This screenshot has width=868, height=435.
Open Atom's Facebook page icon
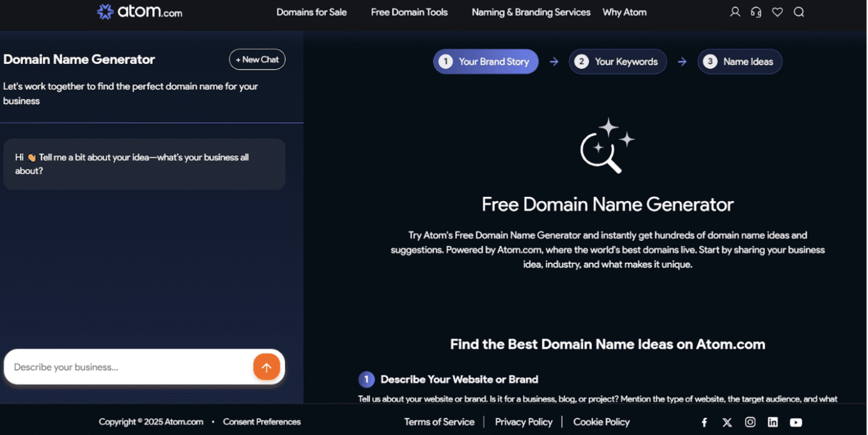click(x=704, y=422)
